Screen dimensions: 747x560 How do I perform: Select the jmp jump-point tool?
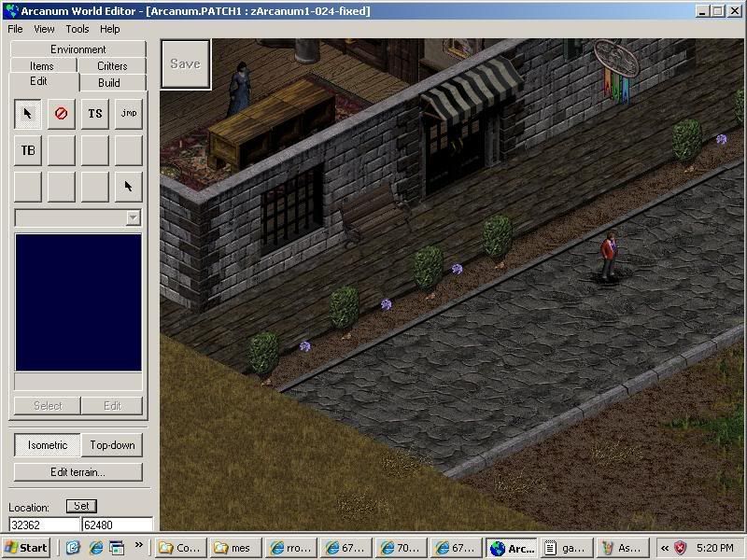[129, 114]
